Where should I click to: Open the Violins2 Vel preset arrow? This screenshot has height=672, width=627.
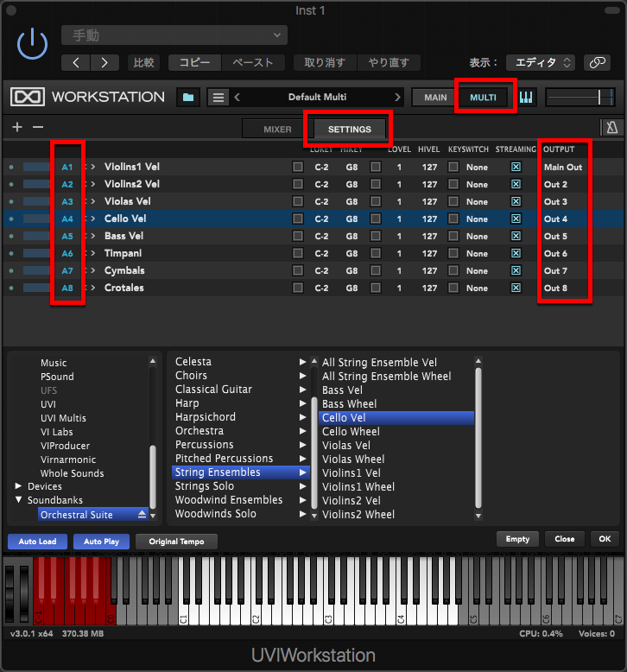(x=93, y=184)
